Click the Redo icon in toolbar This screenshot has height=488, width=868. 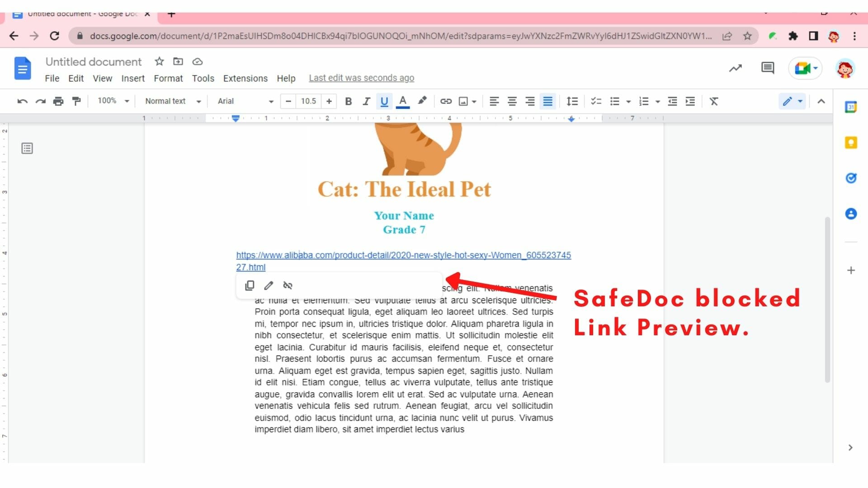(x=41, y=101)
